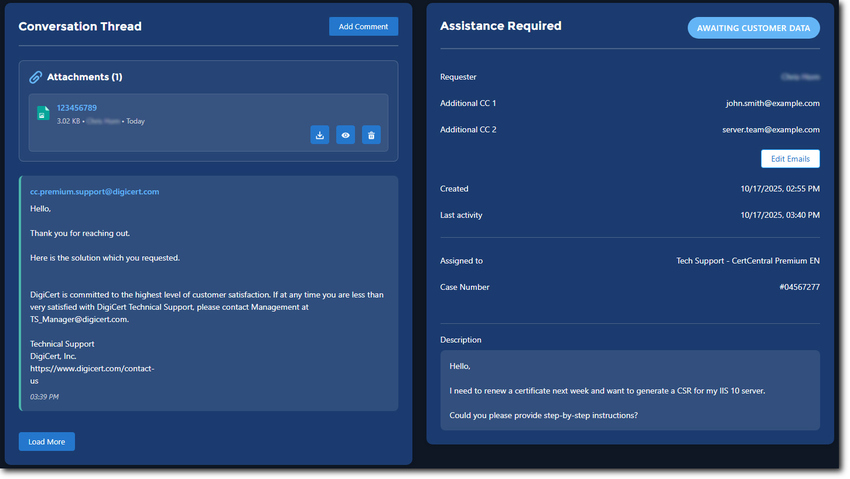The image size is (850, 479).
Task: Load more conversation messages
Action: (x=46, y=442)
